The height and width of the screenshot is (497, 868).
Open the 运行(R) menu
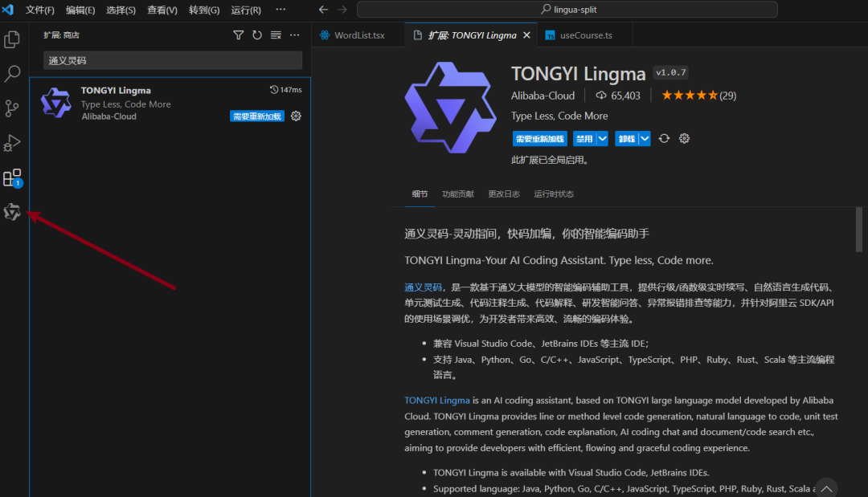[x=246, y=10]
